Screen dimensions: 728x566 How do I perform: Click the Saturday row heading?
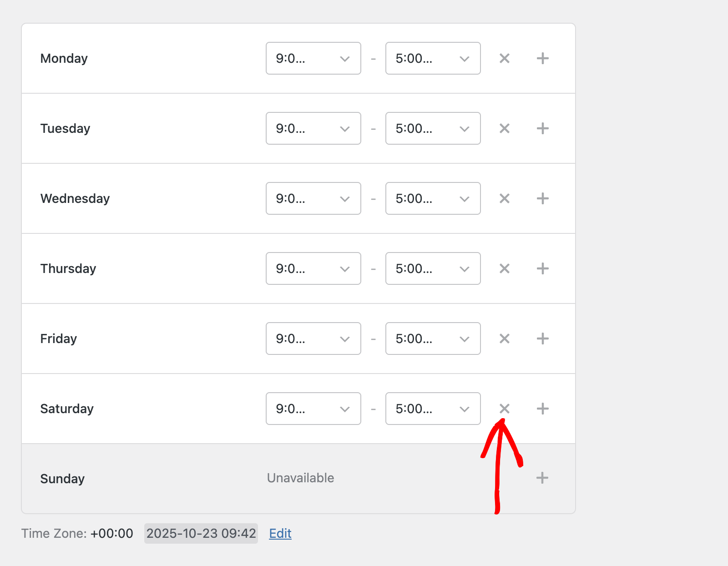click(67, 409)
